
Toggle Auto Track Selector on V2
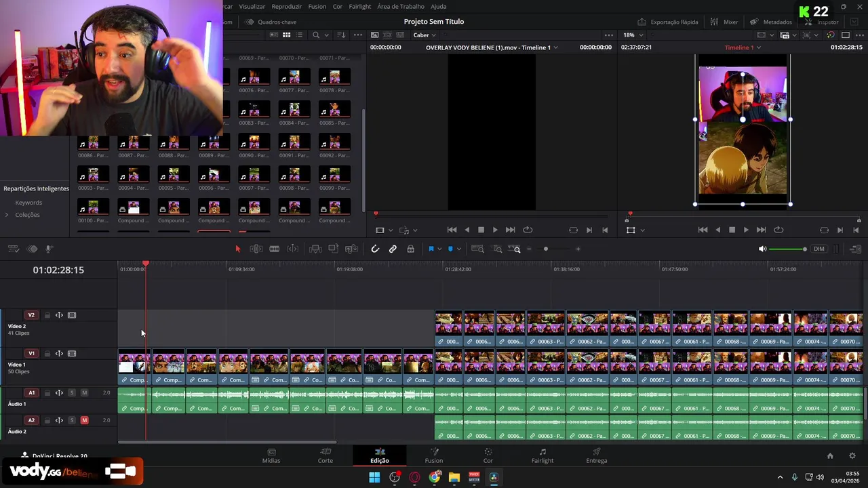click(x=59, y=315)
